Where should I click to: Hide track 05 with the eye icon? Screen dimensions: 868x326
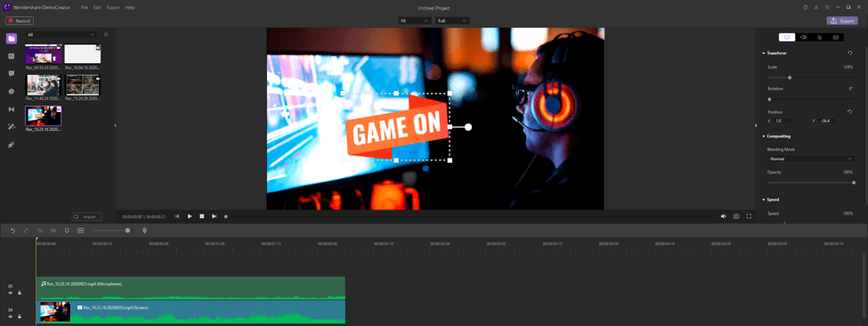coord(11,293)
